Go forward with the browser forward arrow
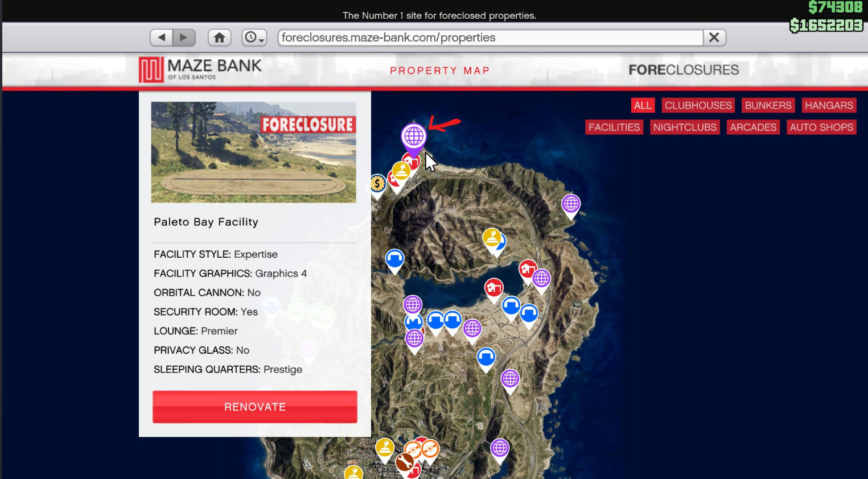The height and width of the screenshot is (479, 868). click(x=184, y=38)
